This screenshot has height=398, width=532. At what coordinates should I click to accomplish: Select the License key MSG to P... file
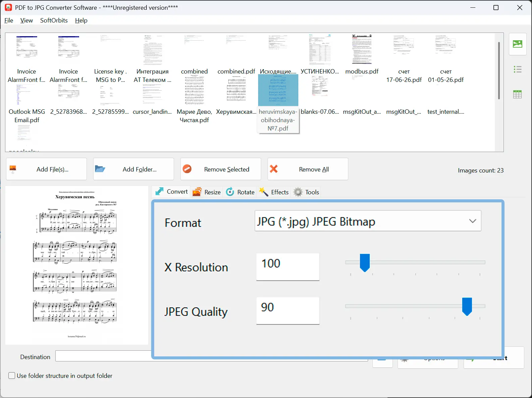[x=110, y=59]
